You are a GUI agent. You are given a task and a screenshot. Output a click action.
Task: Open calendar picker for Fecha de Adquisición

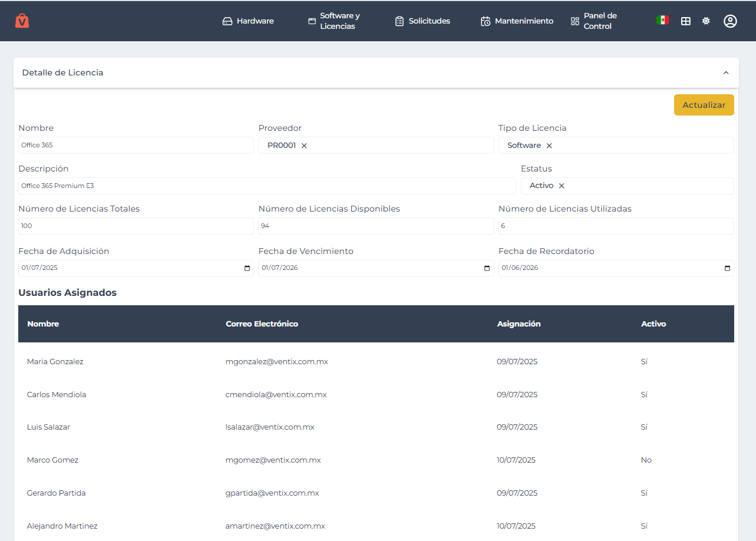click(247, 268)
